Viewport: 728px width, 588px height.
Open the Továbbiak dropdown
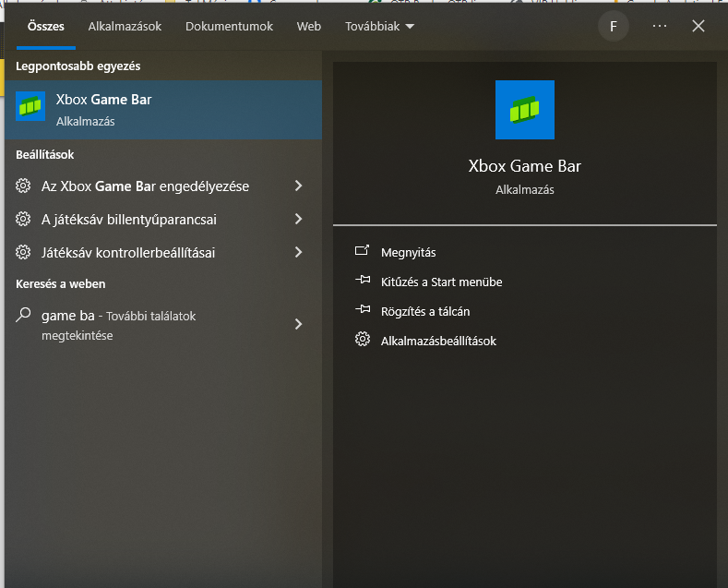[379, 27]
